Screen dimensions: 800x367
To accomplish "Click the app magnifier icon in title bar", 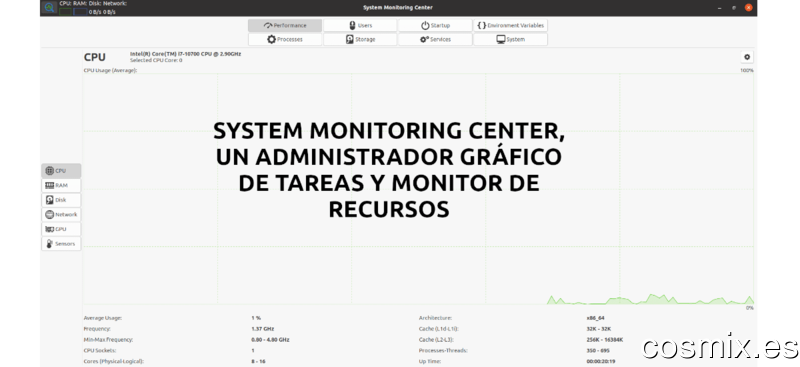I will (x=49, y=7).
